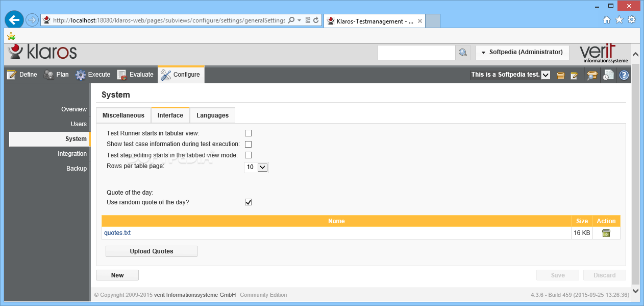Click the Size column header
This screenshot has height=306, width=644.
tap(582, 221)
